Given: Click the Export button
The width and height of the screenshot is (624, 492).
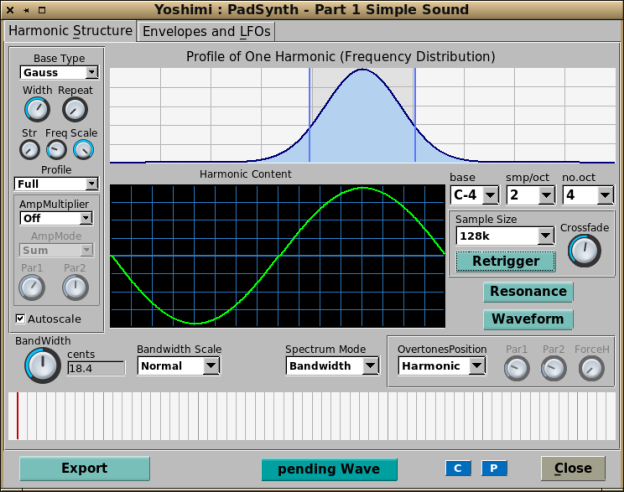Looking at the screenshot, I should coord(84,468).
